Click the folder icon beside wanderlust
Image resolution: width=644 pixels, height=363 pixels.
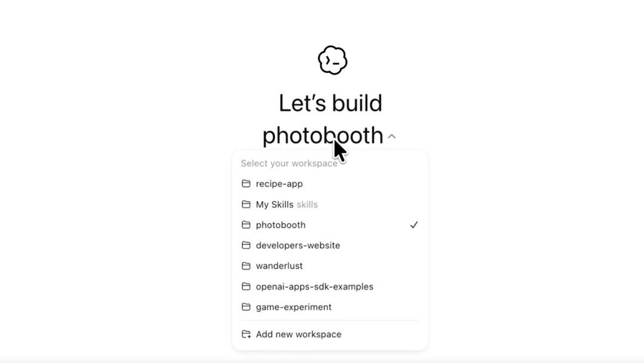pyautogui.click(x=246, y=266)
